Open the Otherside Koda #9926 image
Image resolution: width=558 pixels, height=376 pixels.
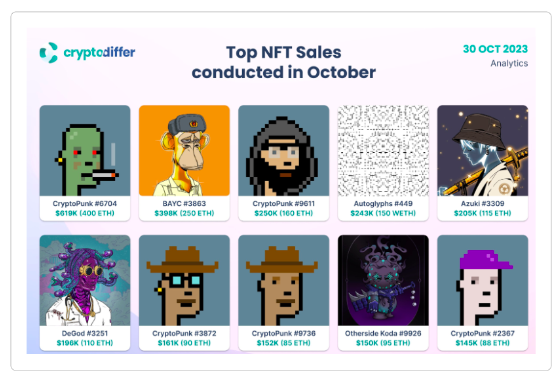(383, 280)
